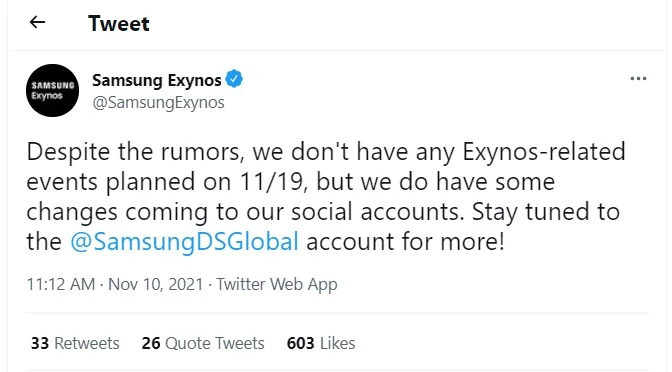
Task: Open the three-dot more options menu
Action: pyautogui.click(x=638, y=79)
